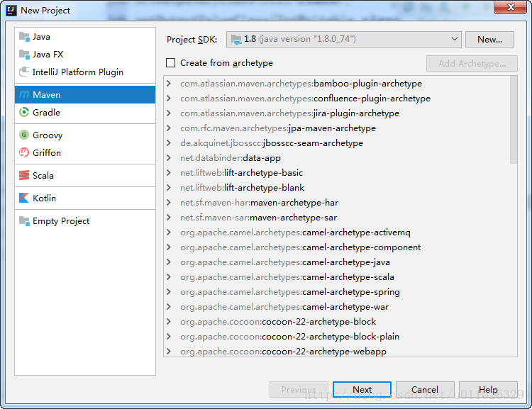Pick Groovy project type label
Screen dimensions: 532x409
point(48,135)
